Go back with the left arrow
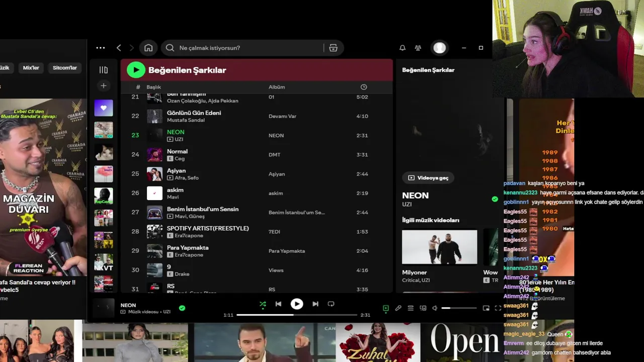Image resolution: width=644 pixels, height=362 pixels. (119, 48)
